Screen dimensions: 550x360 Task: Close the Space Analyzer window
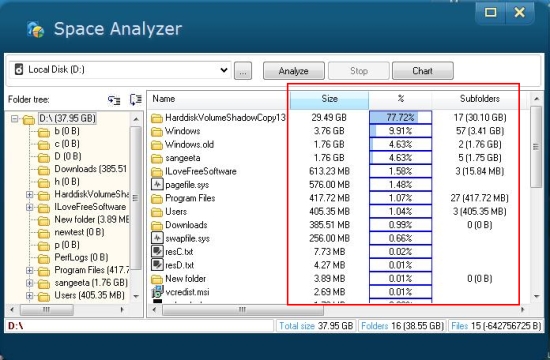pyautogui.click(x=519, y=13)
